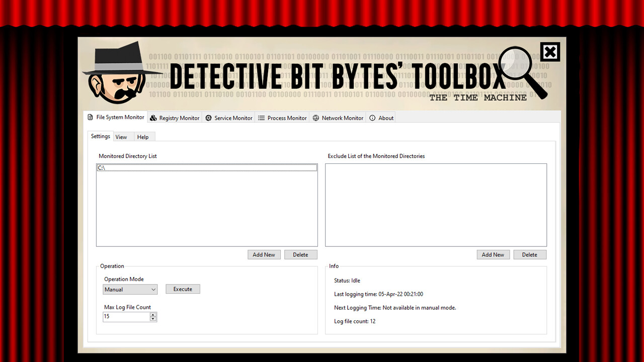Click the Service Monitor gear icon
This screenshot has width=644, height=362.
(x=208, y=118)
